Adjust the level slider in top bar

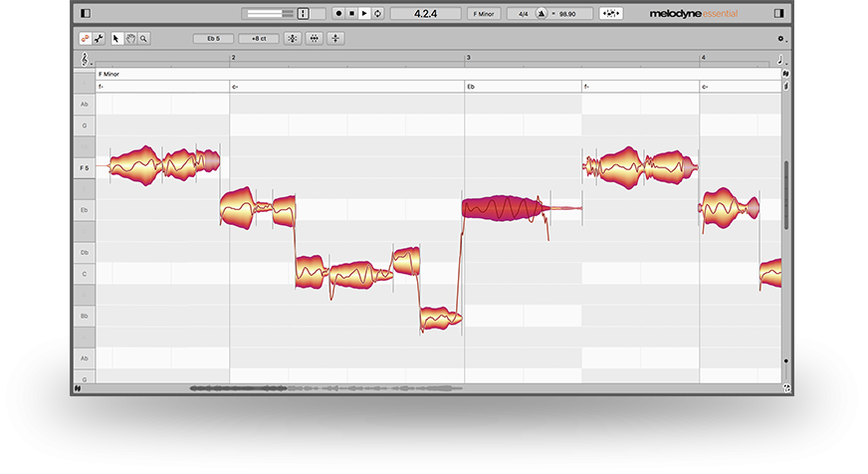pyautogui.click(x=270, y=13)
